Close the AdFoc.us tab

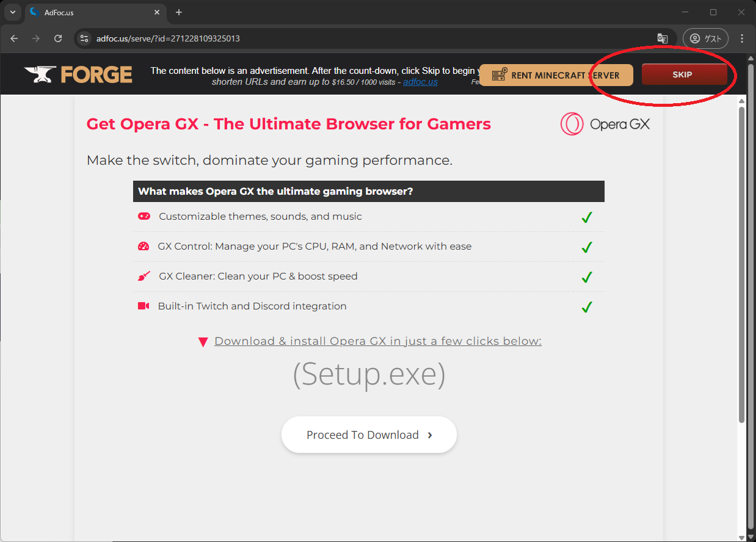point(157,12)
